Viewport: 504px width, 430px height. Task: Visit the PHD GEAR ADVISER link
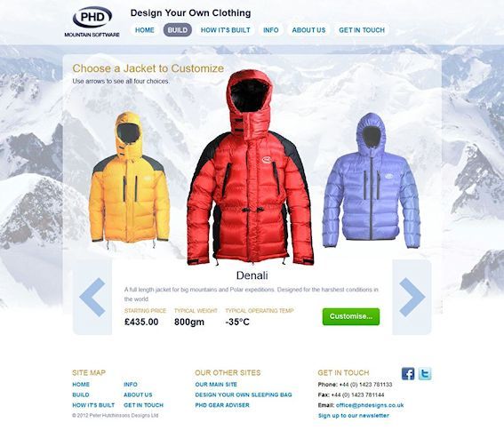click(222, 405)
